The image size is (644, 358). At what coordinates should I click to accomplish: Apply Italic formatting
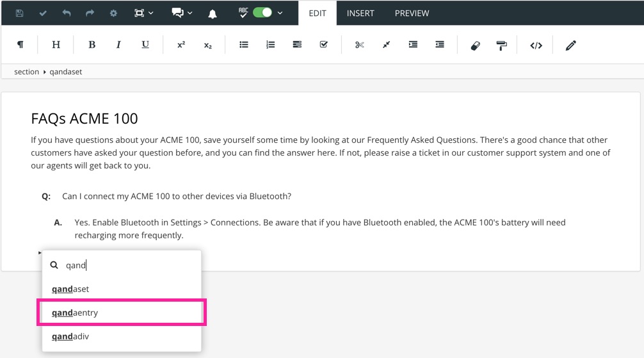(118, 45)
